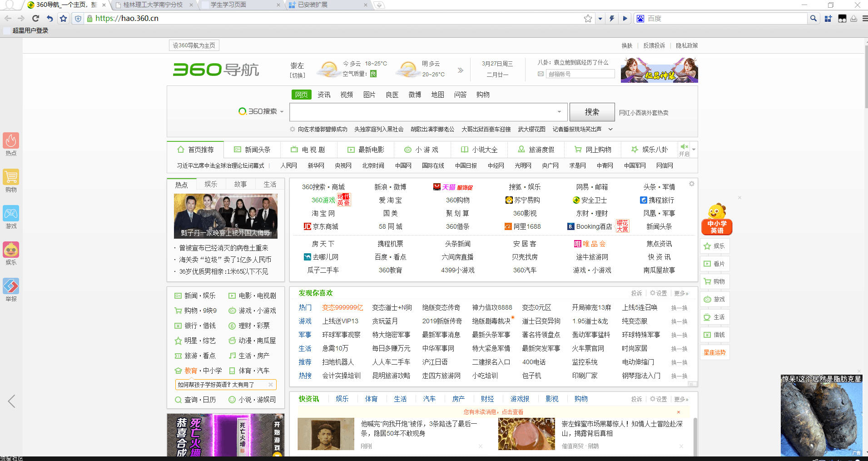Click 生活 in right sidebar
Viewport: 868px width, 461px height.
coord(714,317)
